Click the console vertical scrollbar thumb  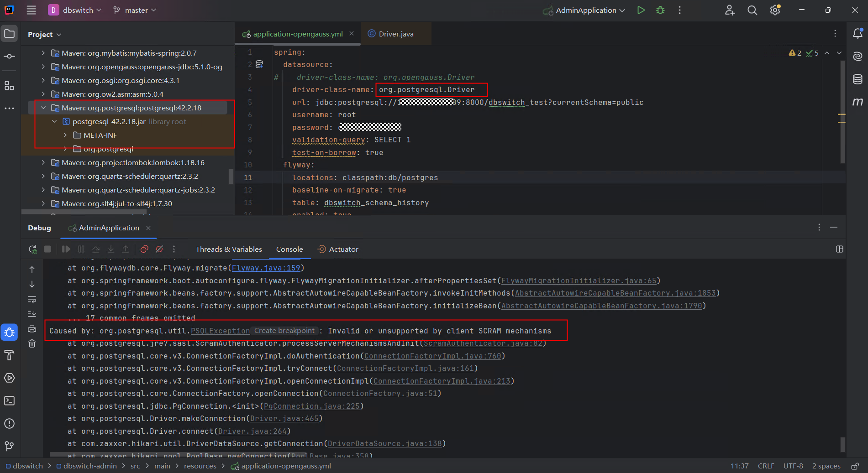tap(842, 444)
